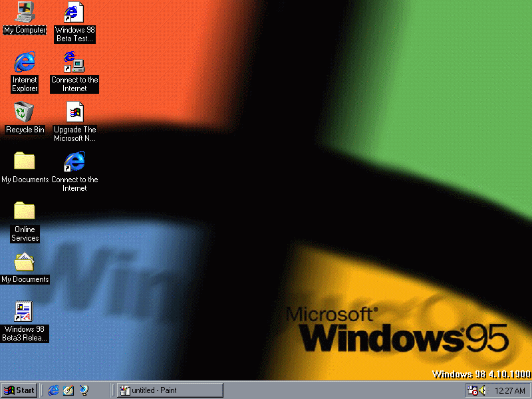532x399 pixels.
Task: Open the Task Scheduler tray icon
Action: tap(472, 390)
